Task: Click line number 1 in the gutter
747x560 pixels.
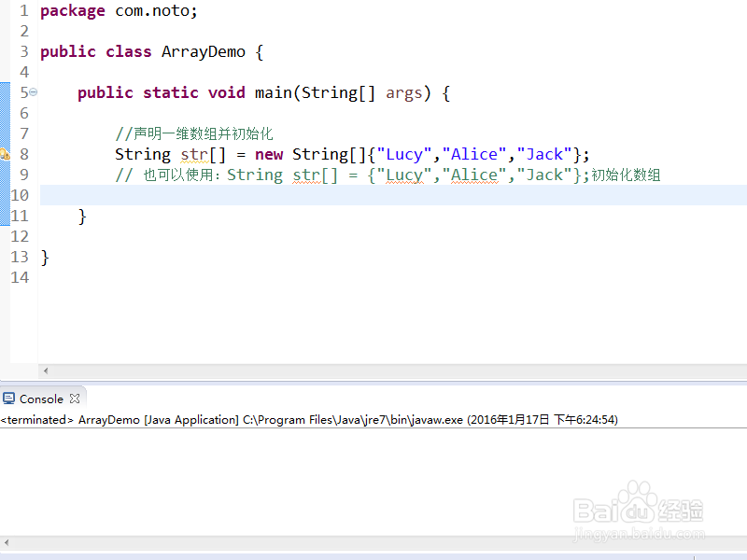Action: 24,10
